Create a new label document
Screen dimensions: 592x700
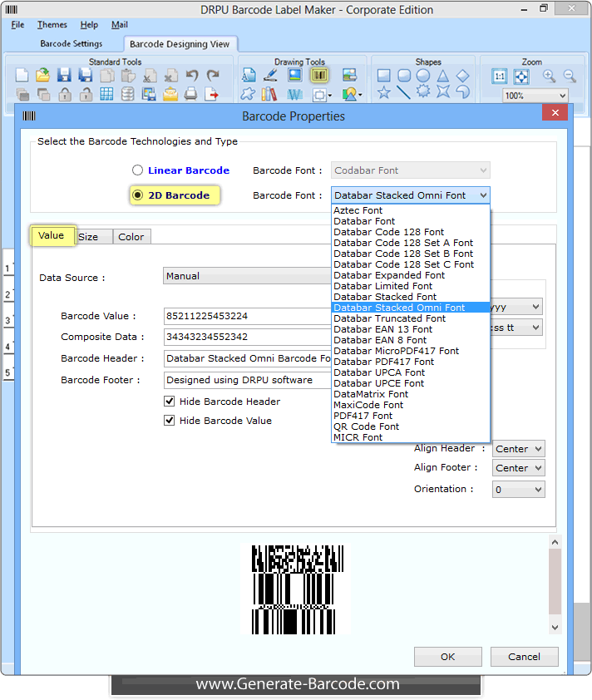coord(22,75)
